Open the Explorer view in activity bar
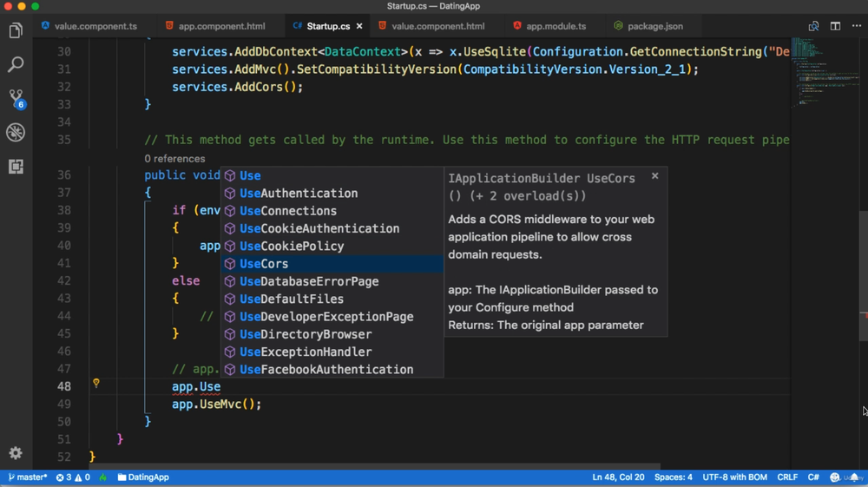Screen dimensions: 868x487 click(16, 31)
